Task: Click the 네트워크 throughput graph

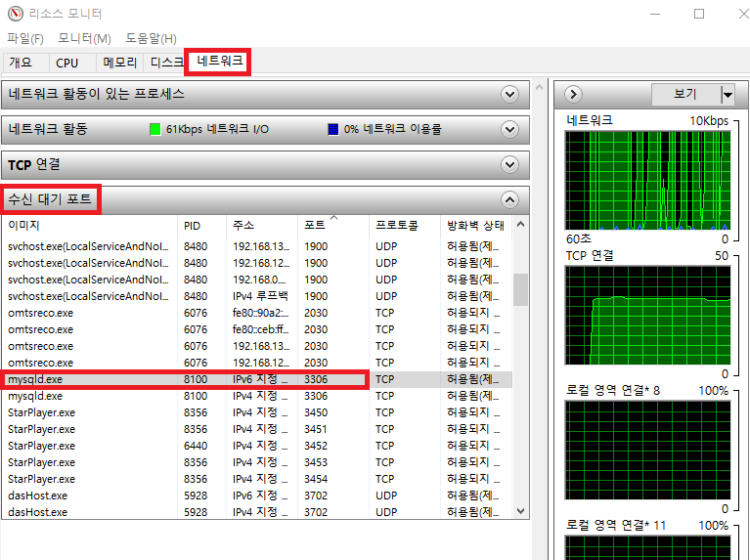Action: (x=648, y=180)
